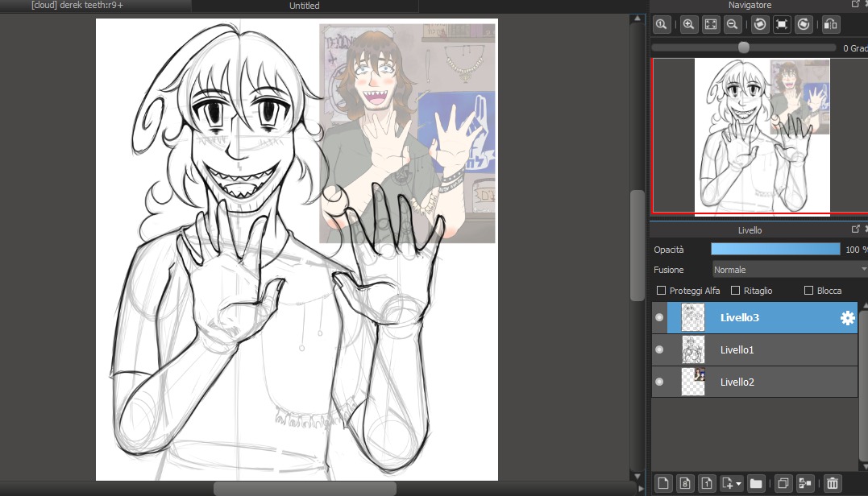Viewport: 868px width, 496px height.
Task: Zoom out using Navigatore magnifier minus
Action: [x=733, y=24]
